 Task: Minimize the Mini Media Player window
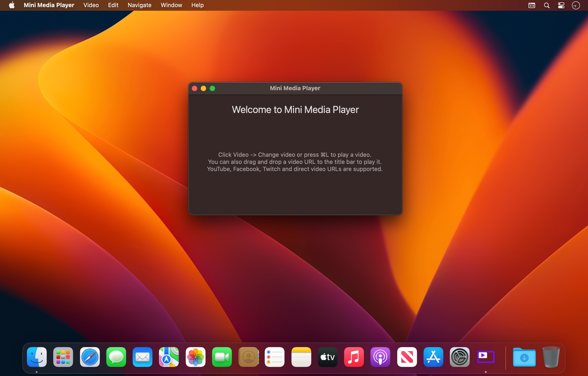tap(203, 88)
